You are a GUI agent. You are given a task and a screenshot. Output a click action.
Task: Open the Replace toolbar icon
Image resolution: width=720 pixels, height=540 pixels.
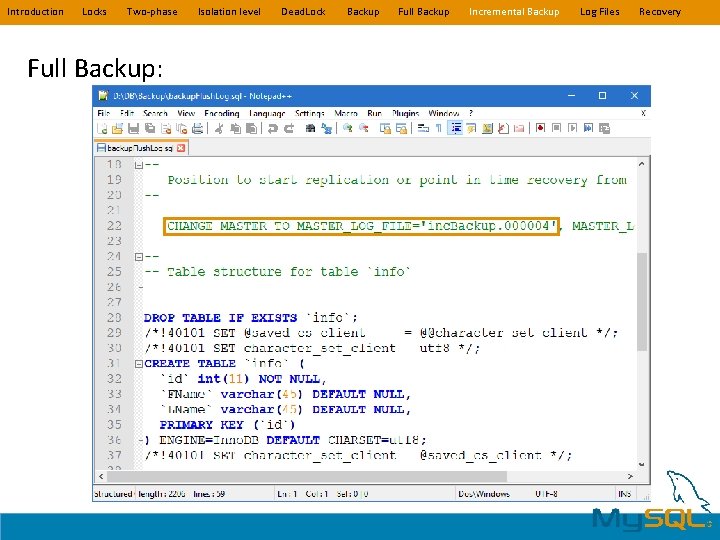(x=326, y=129)
